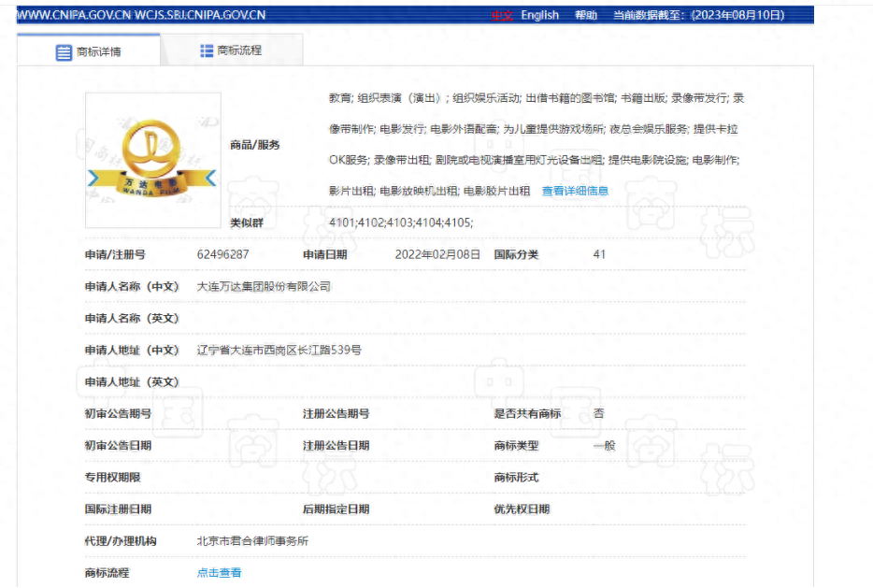Open the 点击查看 trademark flow link
873x588 pixels.
pos(219,573)
